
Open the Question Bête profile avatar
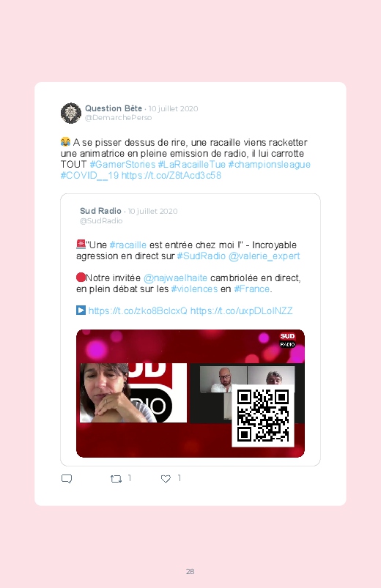[71, 113]
